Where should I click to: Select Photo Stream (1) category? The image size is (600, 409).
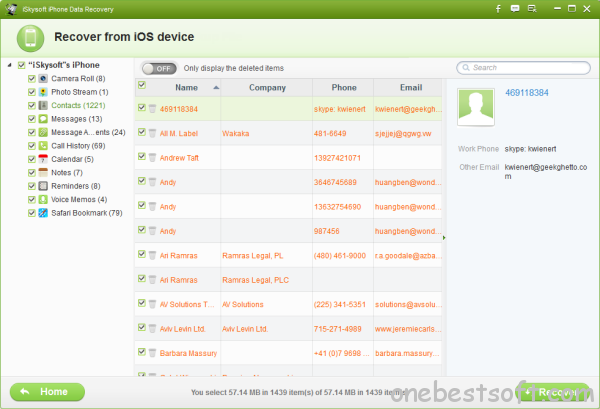pos(80,92)
